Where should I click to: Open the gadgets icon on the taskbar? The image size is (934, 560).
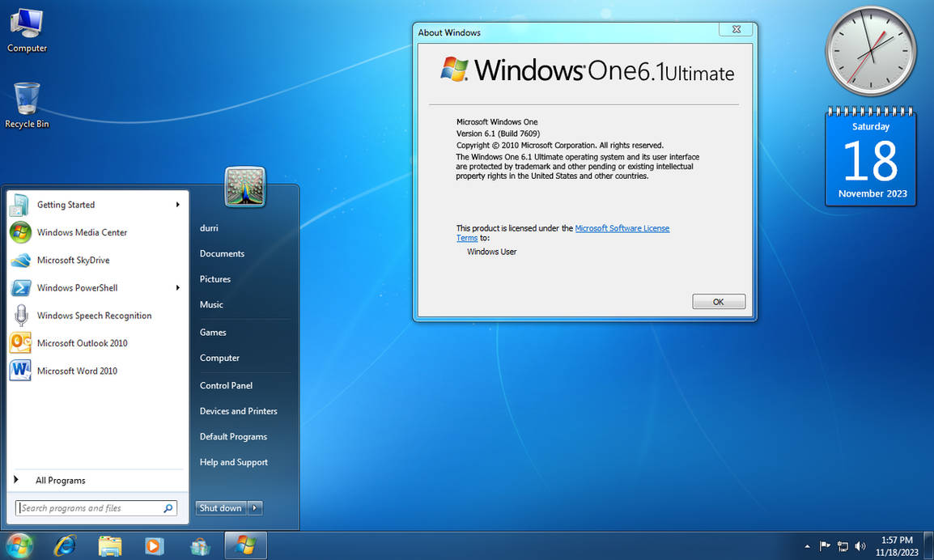[x=200, y=545]
